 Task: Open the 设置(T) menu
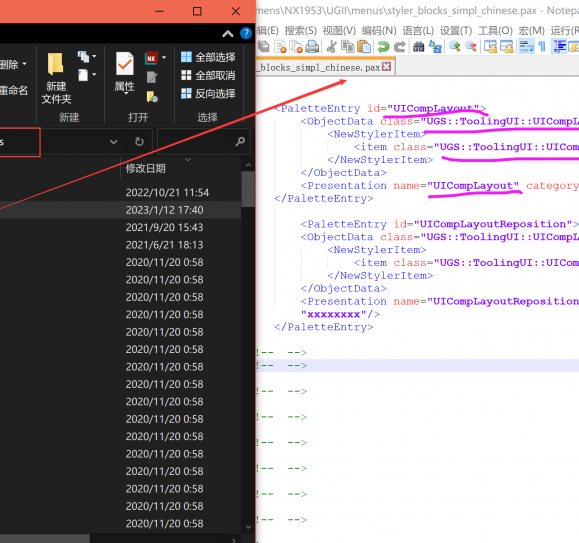tap(456, 31)
